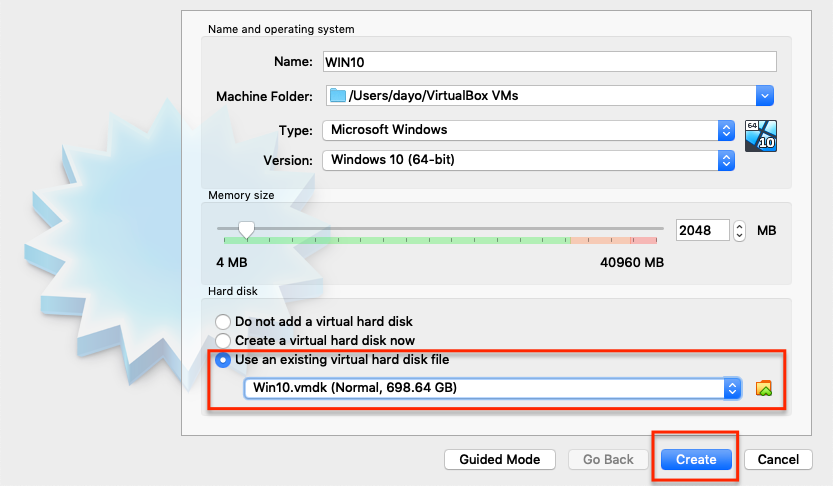Click the Create button
The height and width of the screenshot is (486, 833).
696,459
